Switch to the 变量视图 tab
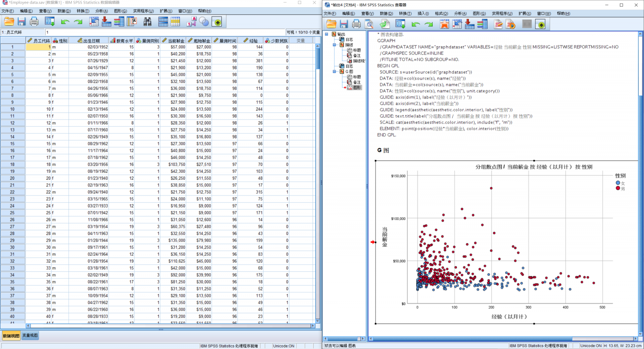Image resolution: width=644 pixels, height=349 pixels. point(30,335)
